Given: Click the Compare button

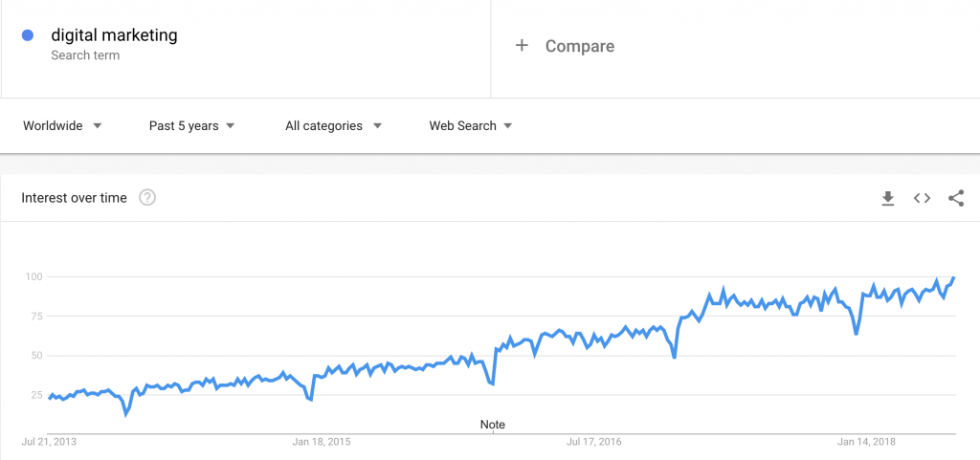Looking at the screenshot, I should (579, 46).
